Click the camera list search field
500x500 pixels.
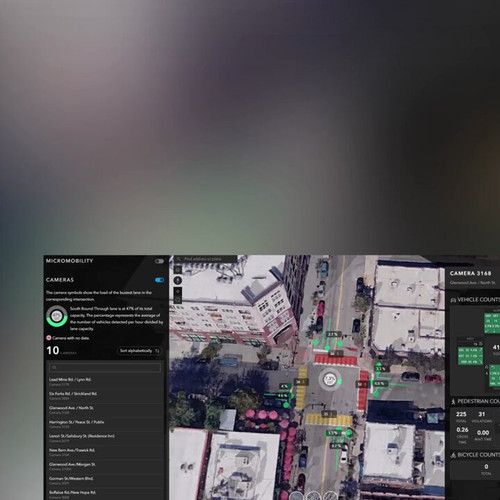[105, 367]
